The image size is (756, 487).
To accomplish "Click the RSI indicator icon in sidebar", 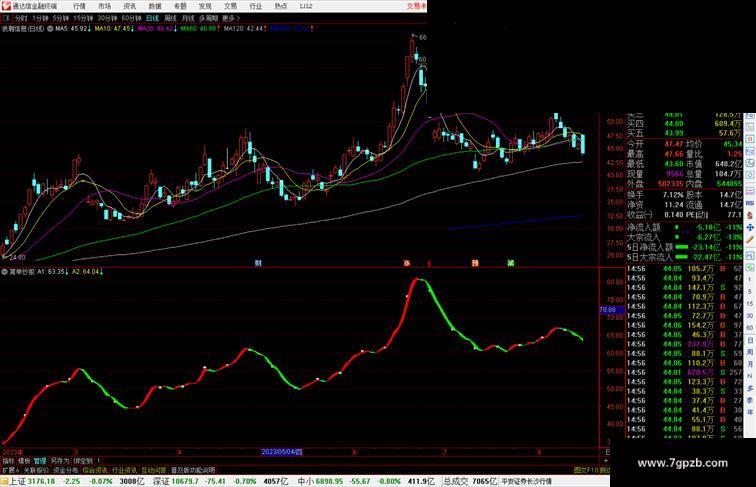I will point(750,203).
